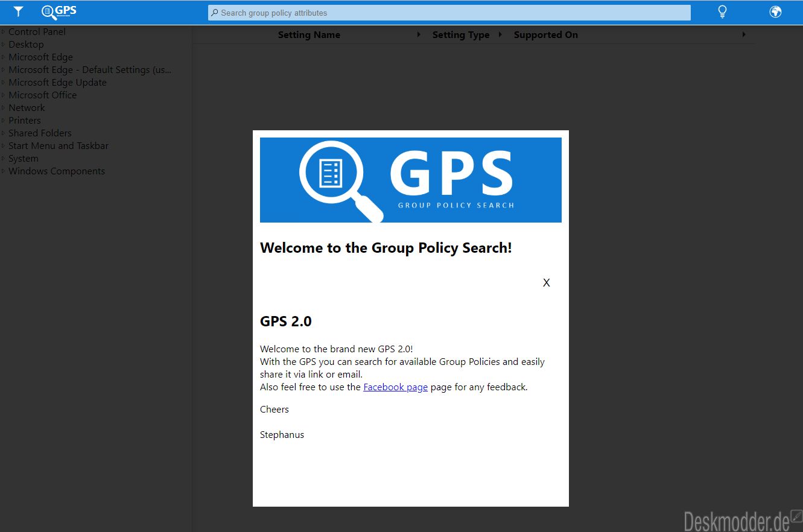Select Start Menu and Taskbar entry
This screenshot has height=532, width=803.
59,146
